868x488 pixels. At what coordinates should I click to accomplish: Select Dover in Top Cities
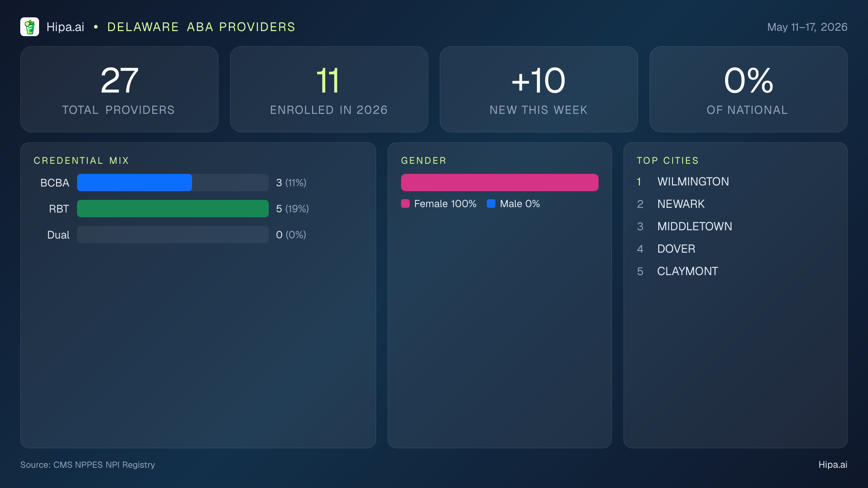pyautogui.click(x=676, y=249)
